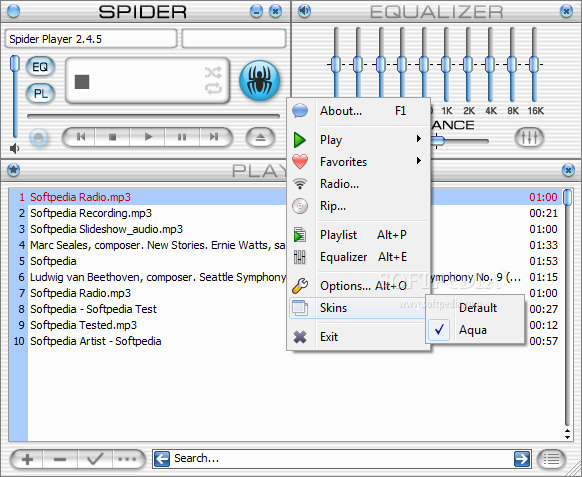Toggle shuffle mode icon in display
This screenshot has height=477, width=582.
pos(213,72)
